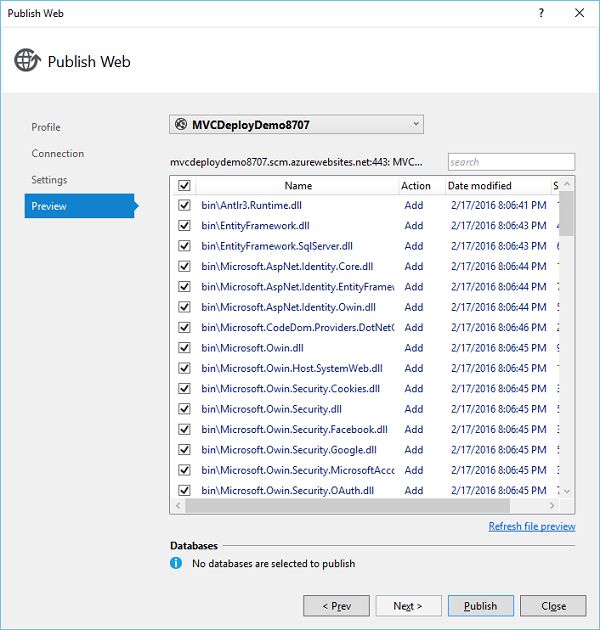600x630 pixels.
Task: Click the profile icon beside MVCDeployDemo8707
Action: tap(181, 124)
